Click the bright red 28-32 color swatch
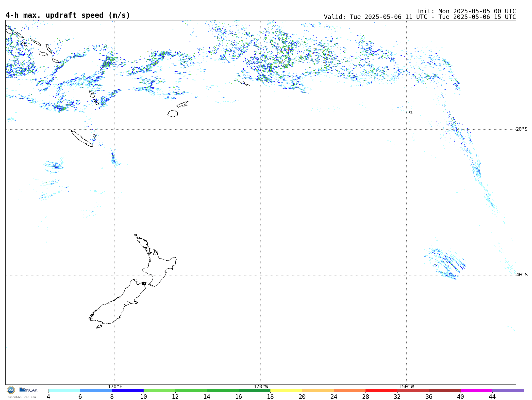Screen dimensions: 532x400 point(381,391)
